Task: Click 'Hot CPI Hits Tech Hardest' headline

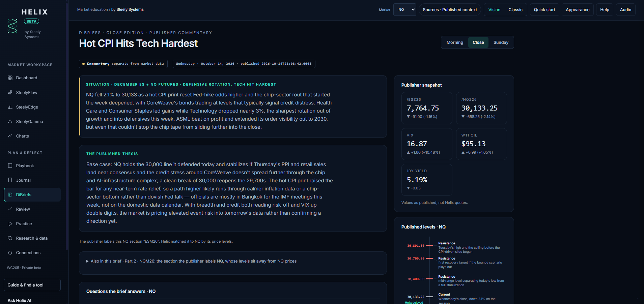Action: (x=138, y=43)
